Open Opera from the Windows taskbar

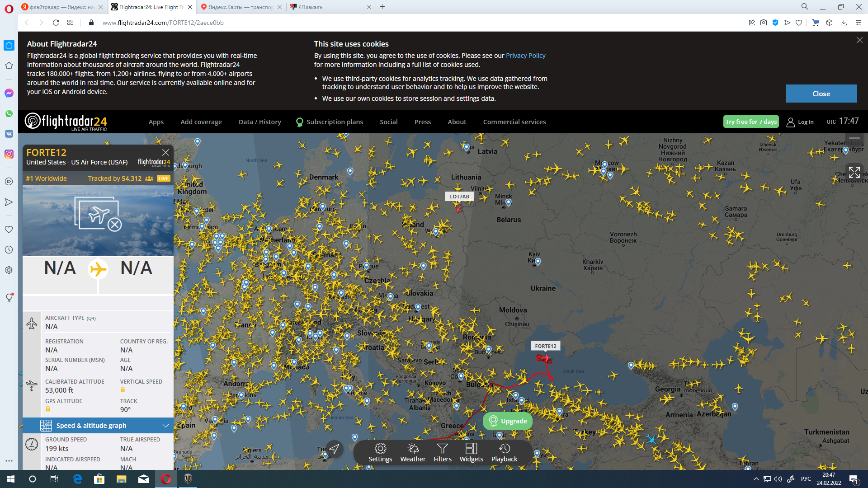point(166,479)
